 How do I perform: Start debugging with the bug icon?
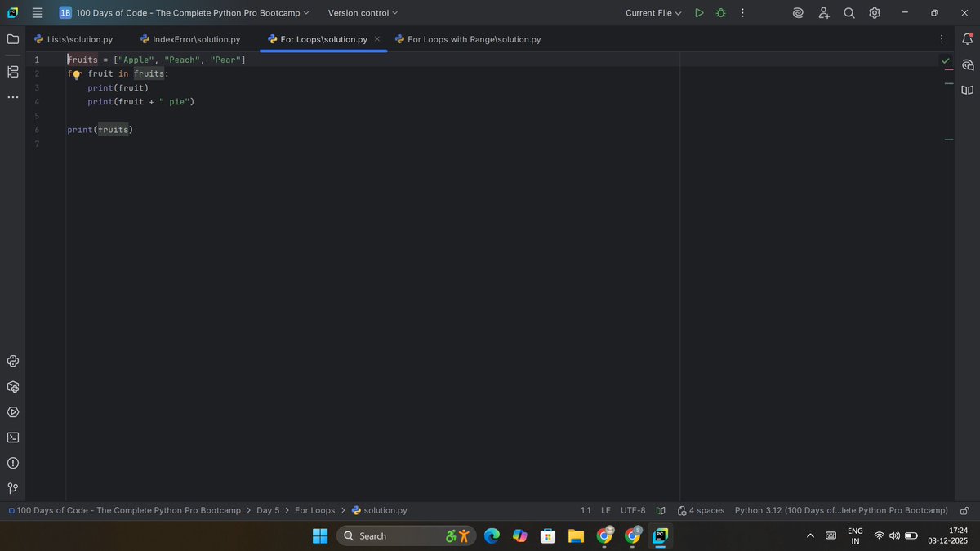click(720, 12)
